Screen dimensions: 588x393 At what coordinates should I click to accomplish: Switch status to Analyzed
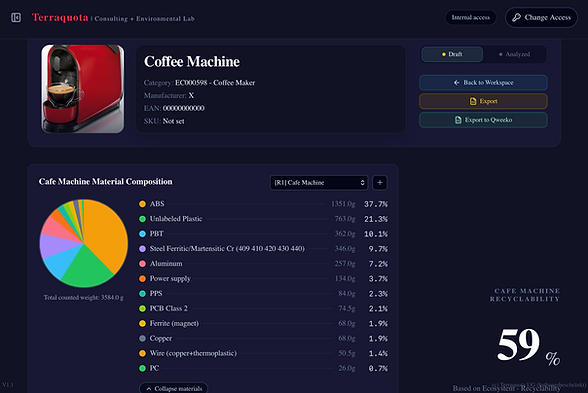click(x=514, y=54)
